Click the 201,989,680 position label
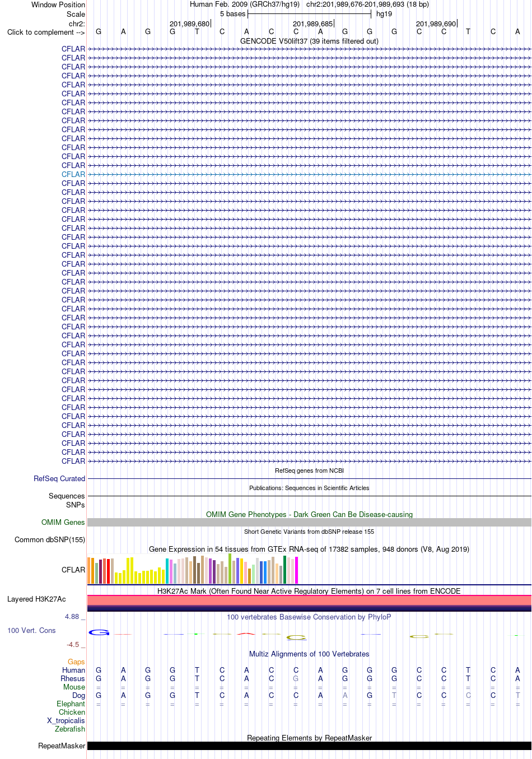532x759 pixels. point(189,24)
